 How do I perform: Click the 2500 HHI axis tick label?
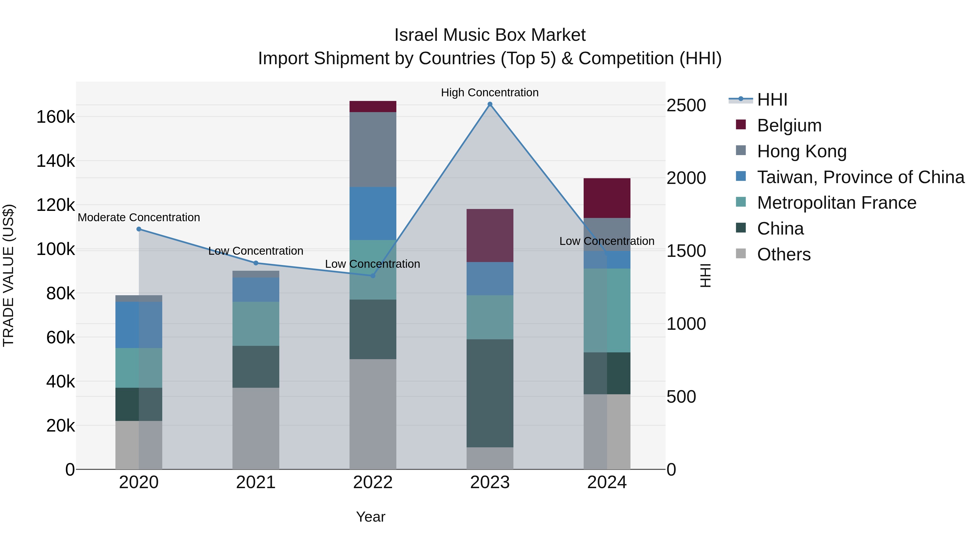point(686,105)
